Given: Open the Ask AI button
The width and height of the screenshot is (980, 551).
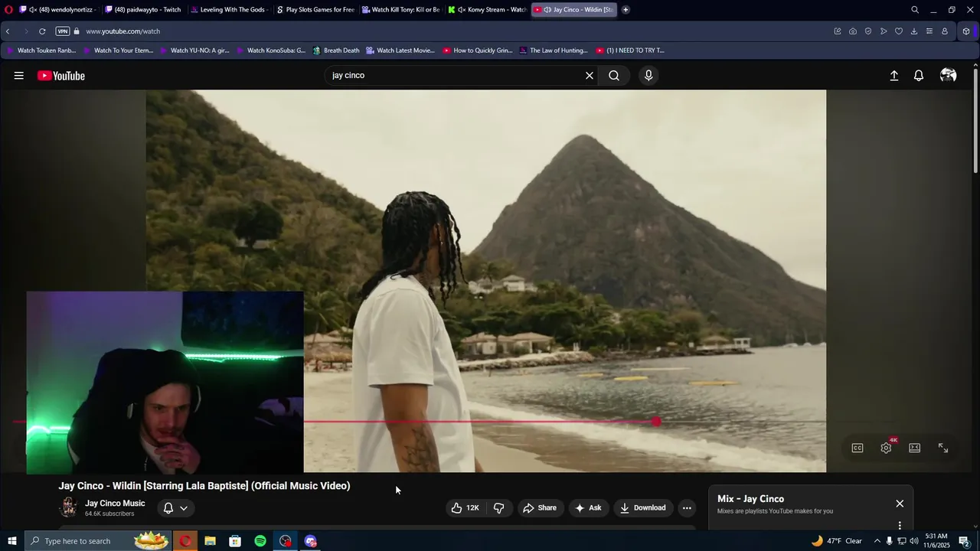Looking at the screenshot, I should click(588, 508).
